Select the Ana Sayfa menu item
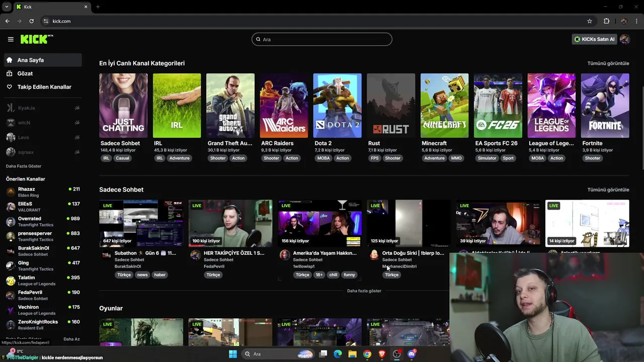644x362 pixels. tap(43, 60)
